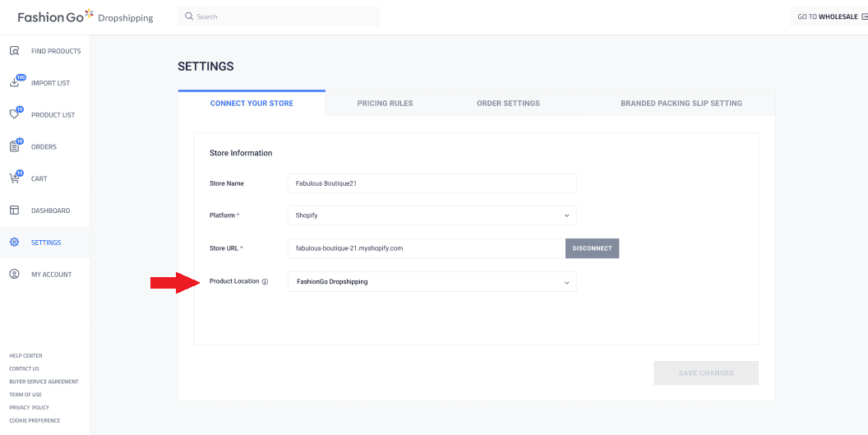Click the Settings gear icon
Viewport: 868px width, 435px height.
(x=14, y=243)
